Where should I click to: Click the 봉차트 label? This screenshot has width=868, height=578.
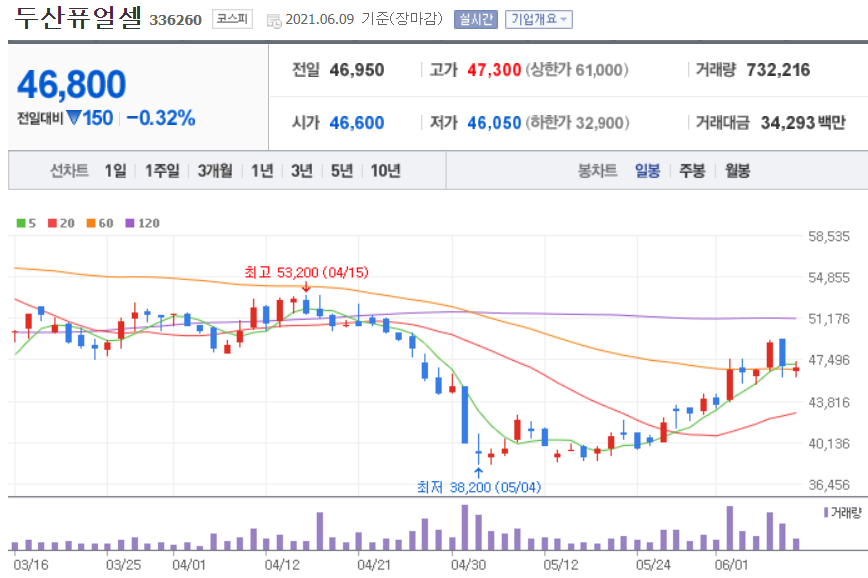pyautogui.click(x=597, y=171)
